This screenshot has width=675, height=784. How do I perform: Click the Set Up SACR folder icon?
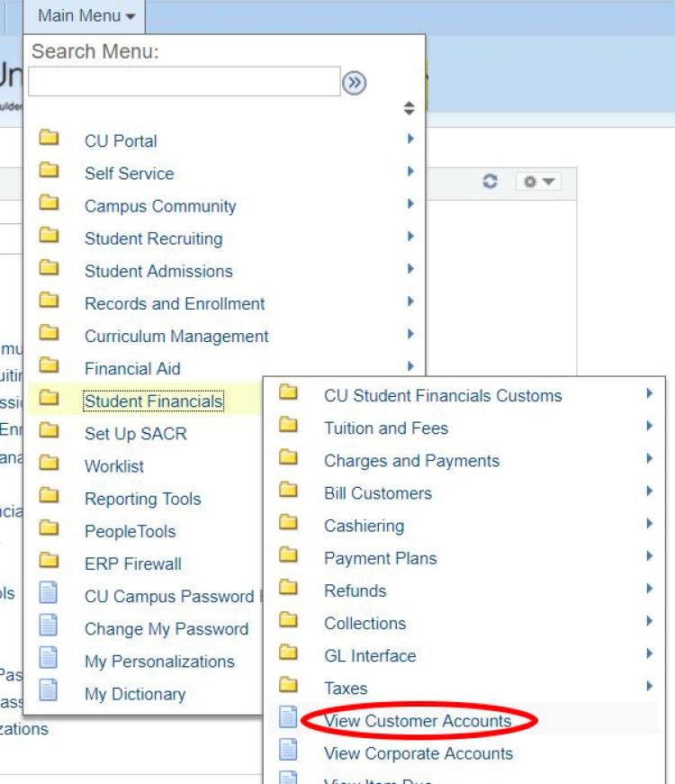pos(49,429)
